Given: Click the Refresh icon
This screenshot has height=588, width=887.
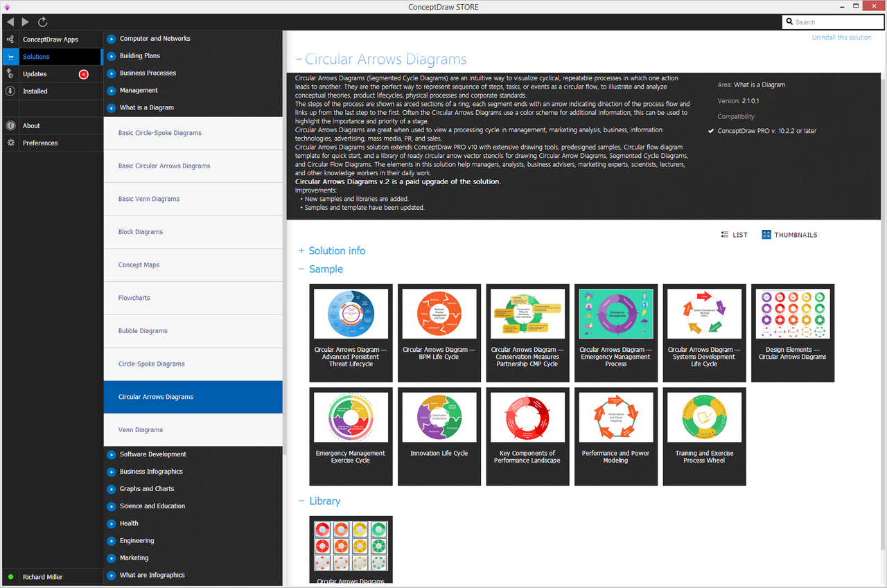Looking at the screenshot, I should (43, 22).
